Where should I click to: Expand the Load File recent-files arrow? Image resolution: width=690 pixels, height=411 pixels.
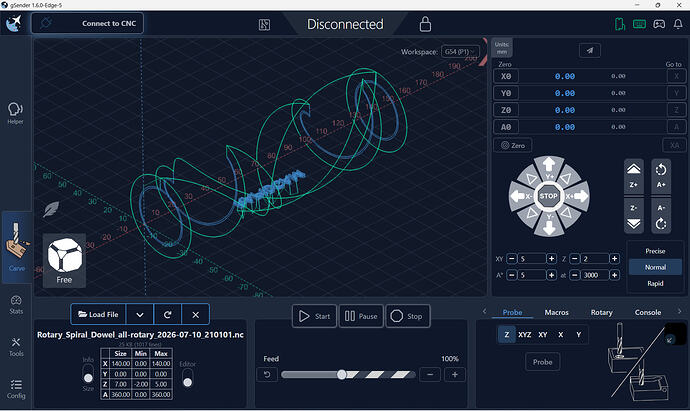(x=139, y=314)
